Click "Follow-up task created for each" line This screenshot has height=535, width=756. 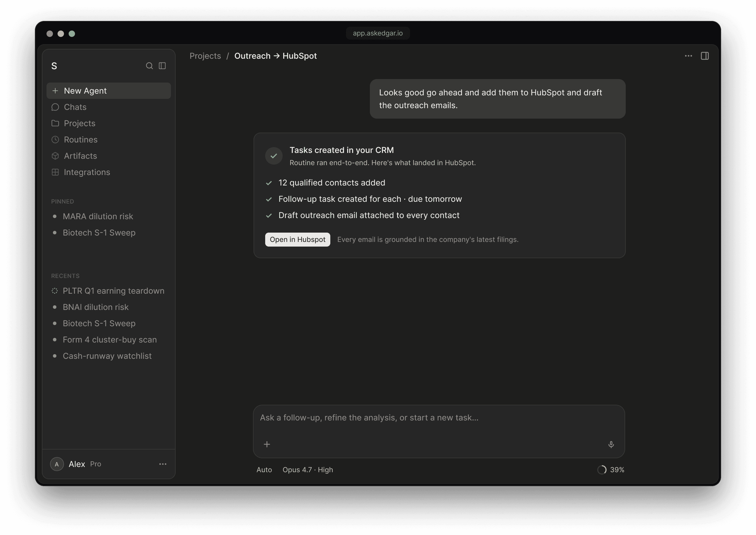(x=370, y=199)
